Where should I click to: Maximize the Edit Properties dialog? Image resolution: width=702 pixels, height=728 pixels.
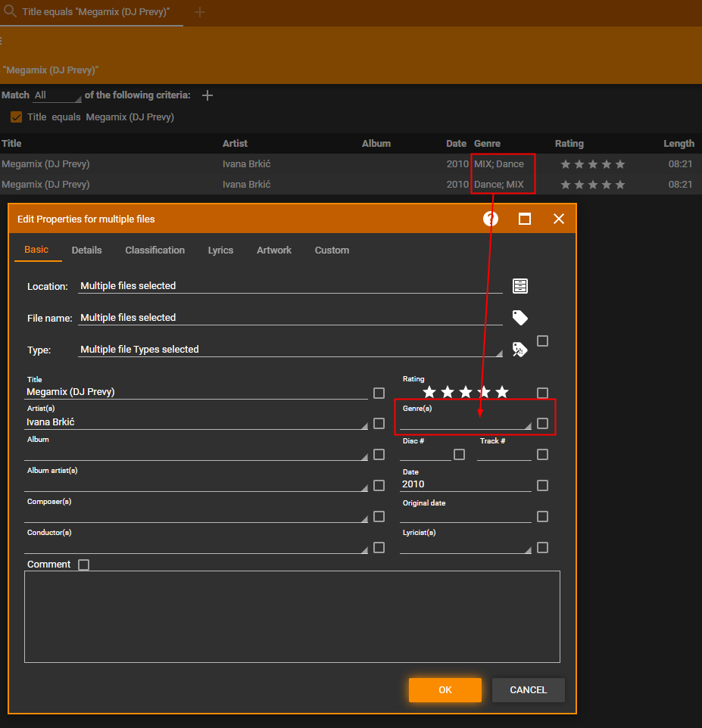[525, 219]
